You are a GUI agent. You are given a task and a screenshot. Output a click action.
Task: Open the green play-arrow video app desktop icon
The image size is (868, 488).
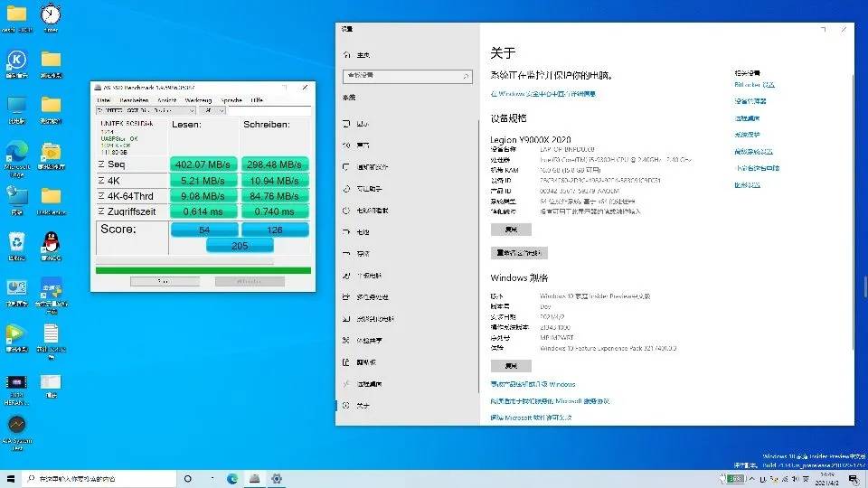[x=16, y=337]
